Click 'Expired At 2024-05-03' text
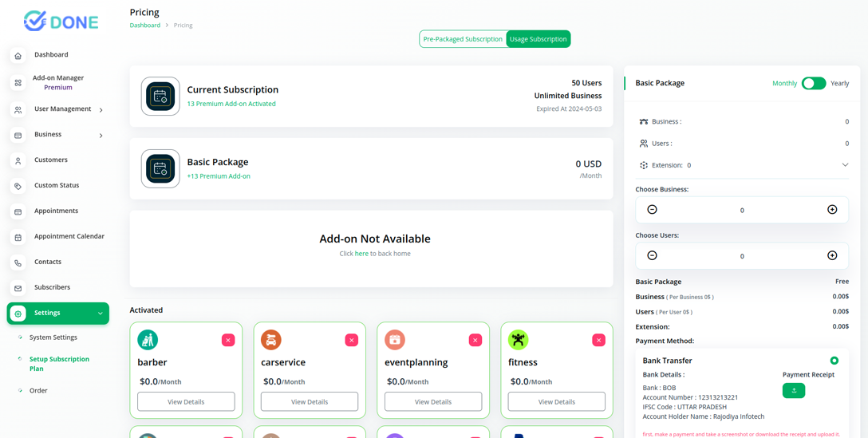Image resolution: width=868 pixels, height=438 pixels. pos(569,109)
